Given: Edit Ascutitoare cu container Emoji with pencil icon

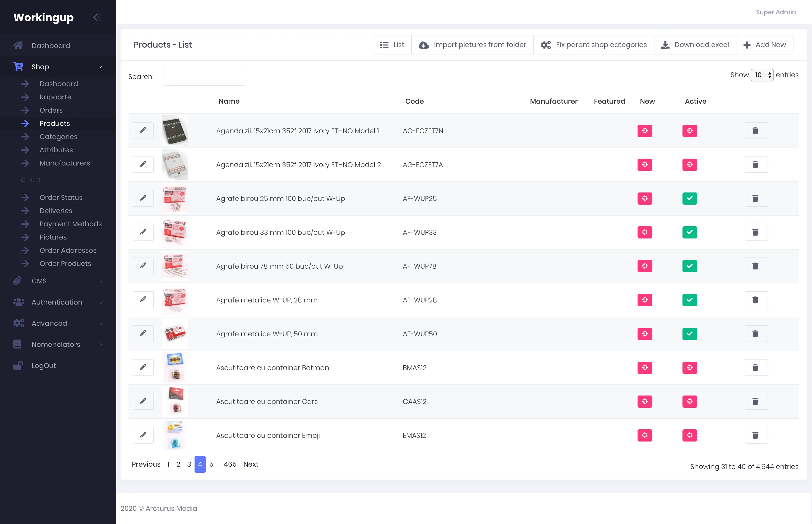Looking at the screenshot, I should point(143,435).
